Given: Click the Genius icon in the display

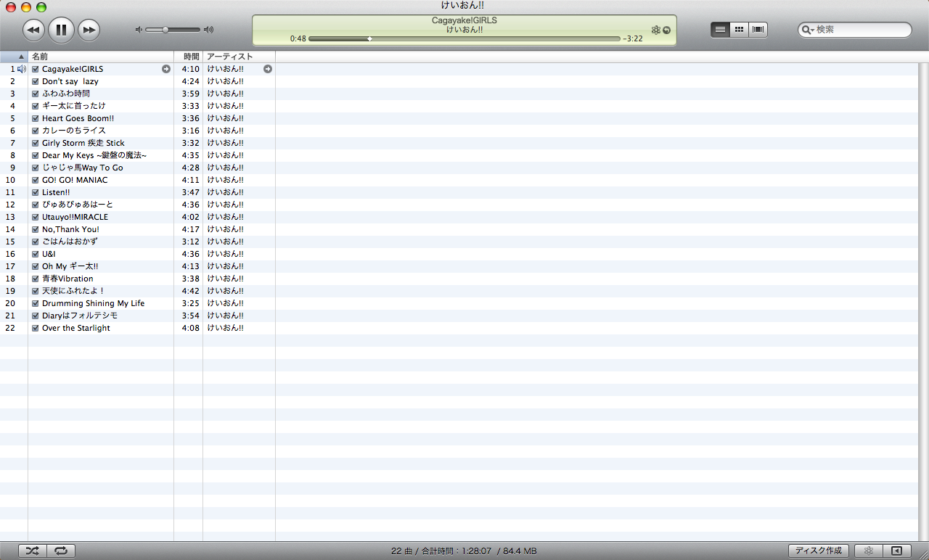Looking at the screenshot, I should point(655,30).
